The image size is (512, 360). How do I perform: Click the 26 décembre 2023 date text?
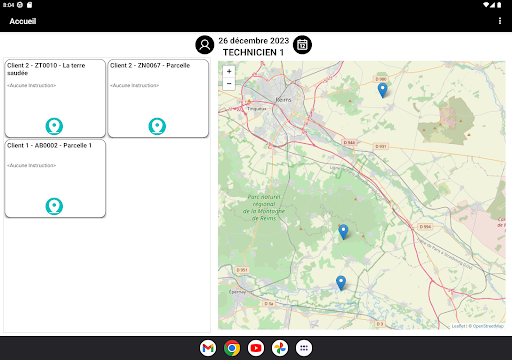point(254,41)
